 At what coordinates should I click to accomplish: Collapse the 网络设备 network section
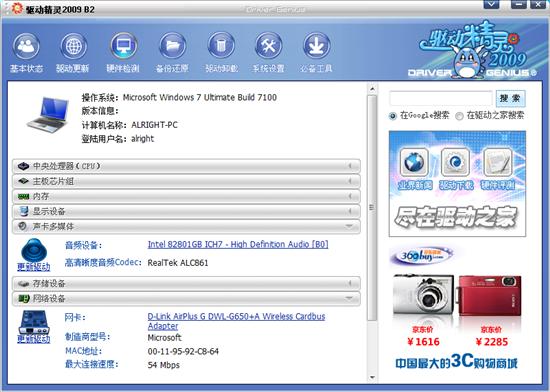point(186,298)
